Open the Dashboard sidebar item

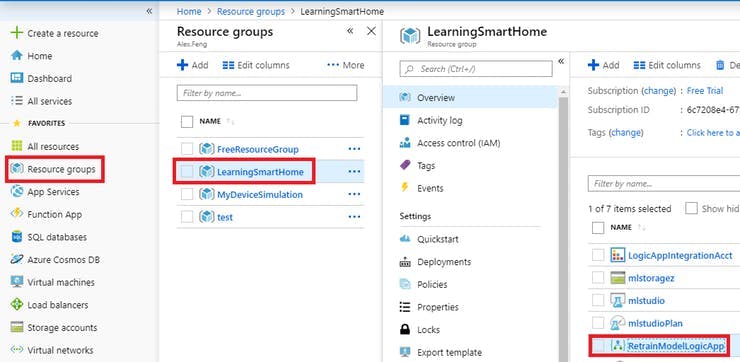pyautogui.click(x=50, y=78)
